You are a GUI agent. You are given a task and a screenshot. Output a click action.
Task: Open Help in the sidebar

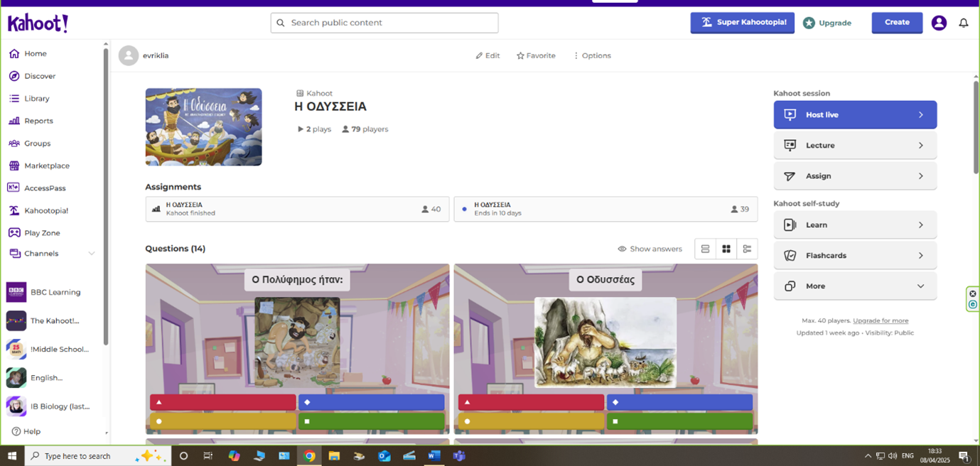coord(26,431)
